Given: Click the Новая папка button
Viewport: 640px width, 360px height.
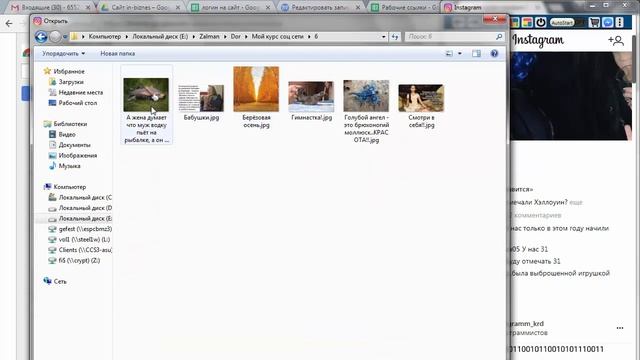Looking at the screenshot, I should coord(118,53).
